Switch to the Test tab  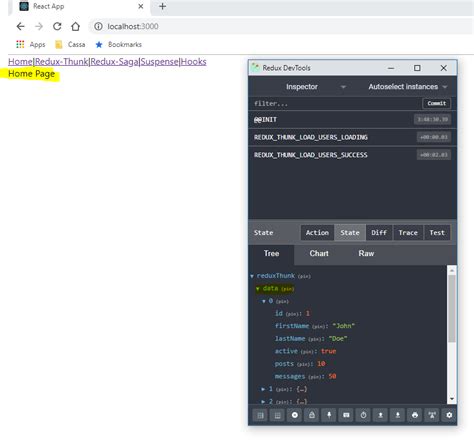click(x=437, y=233)
